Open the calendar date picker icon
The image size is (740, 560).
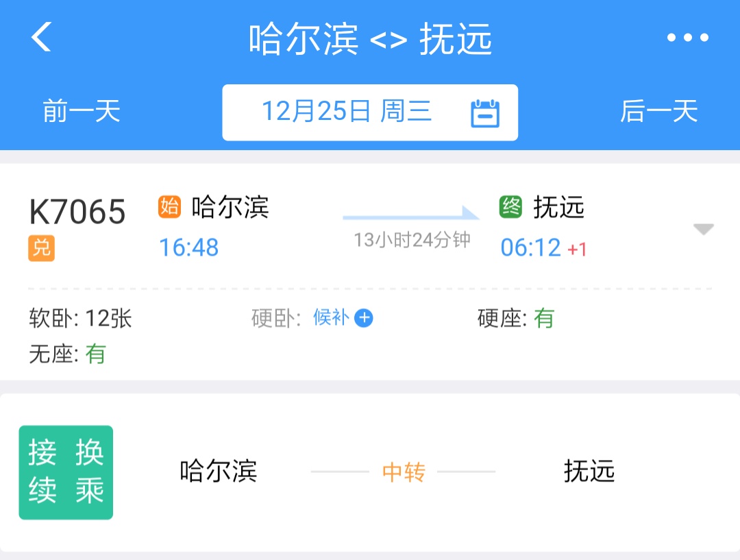(x=485, y=113)
